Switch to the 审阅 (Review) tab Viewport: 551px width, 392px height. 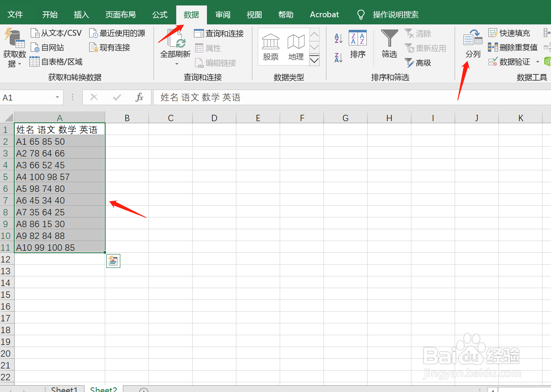click(223, 15)
